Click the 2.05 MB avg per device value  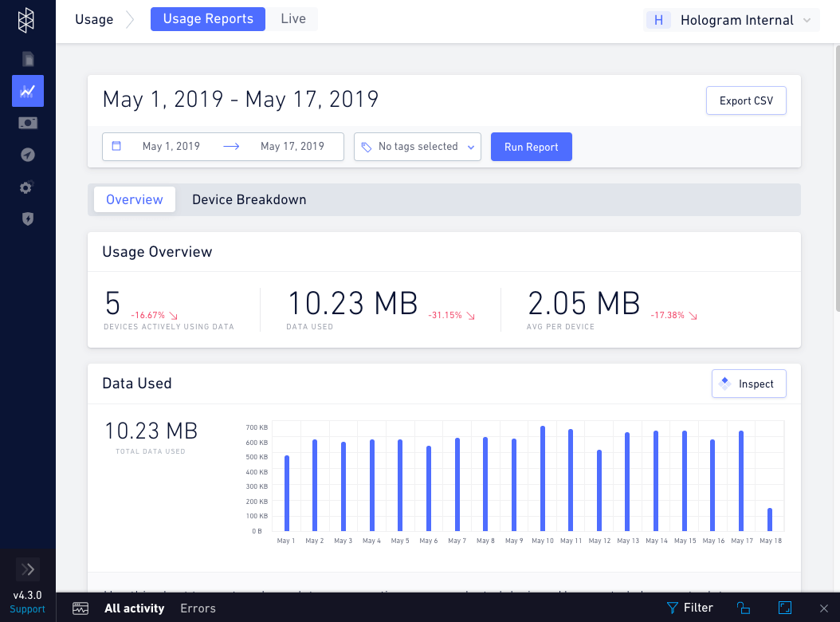(x=584, y=304)
